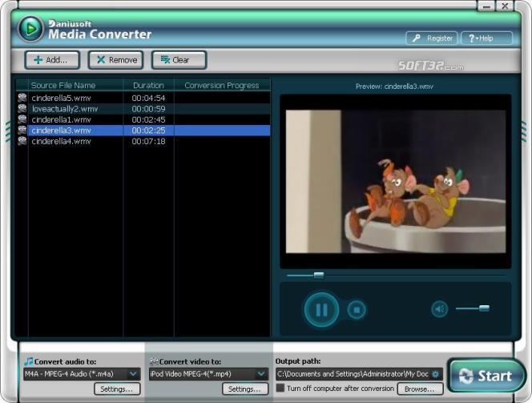
Task: Click the Source File Name column header
Action: point(75,85)
